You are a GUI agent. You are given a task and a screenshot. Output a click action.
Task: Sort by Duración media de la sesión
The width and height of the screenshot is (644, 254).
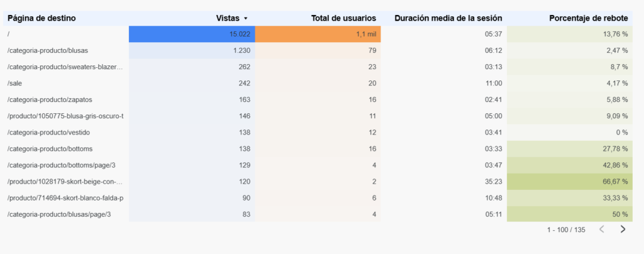448,18
